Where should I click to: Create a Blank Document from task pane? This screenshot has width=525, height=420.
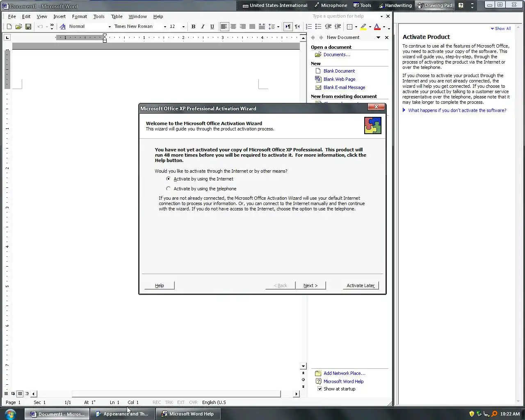[339, 71]
